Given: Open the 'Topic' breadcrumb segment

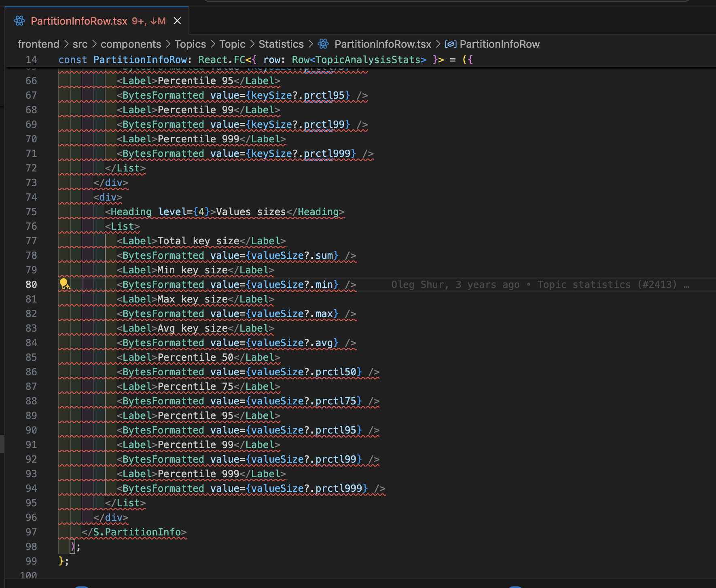Looking at the screenshot, I should (x=232, y=44).
